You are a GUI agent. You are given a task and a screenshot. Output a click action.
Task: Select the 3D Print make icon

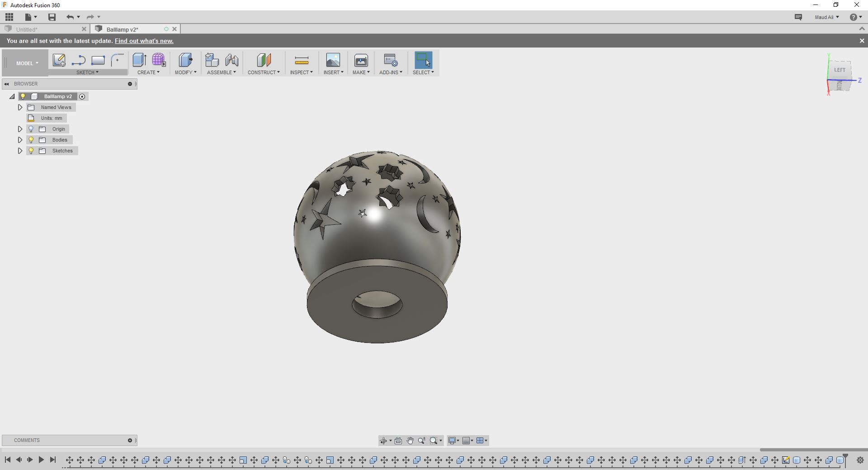tap(361, 60)
